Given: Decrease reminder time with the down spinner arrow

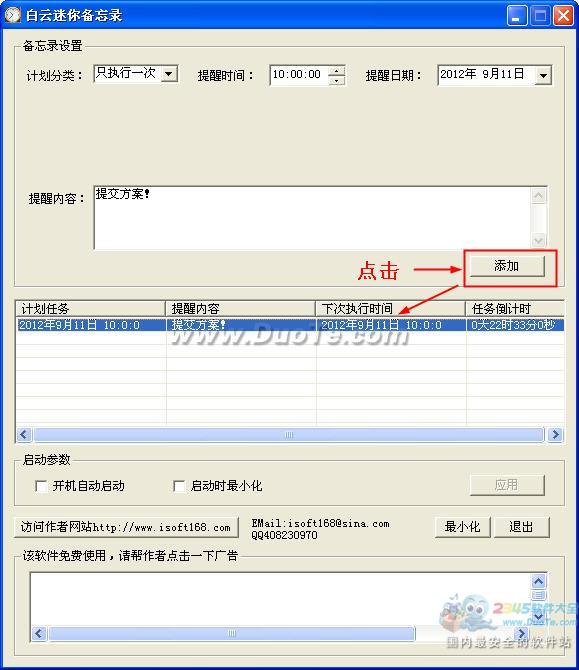Looking at the screenshot, I should pos(337,80).
